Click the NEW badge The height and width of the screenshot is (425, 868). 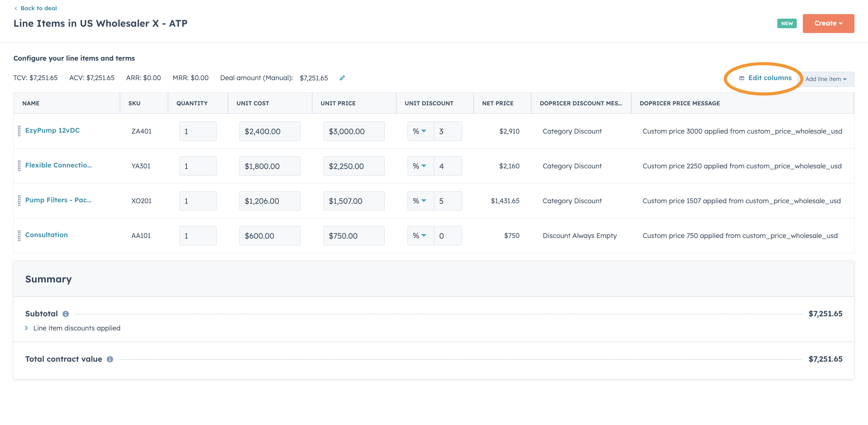coord(787,24)
